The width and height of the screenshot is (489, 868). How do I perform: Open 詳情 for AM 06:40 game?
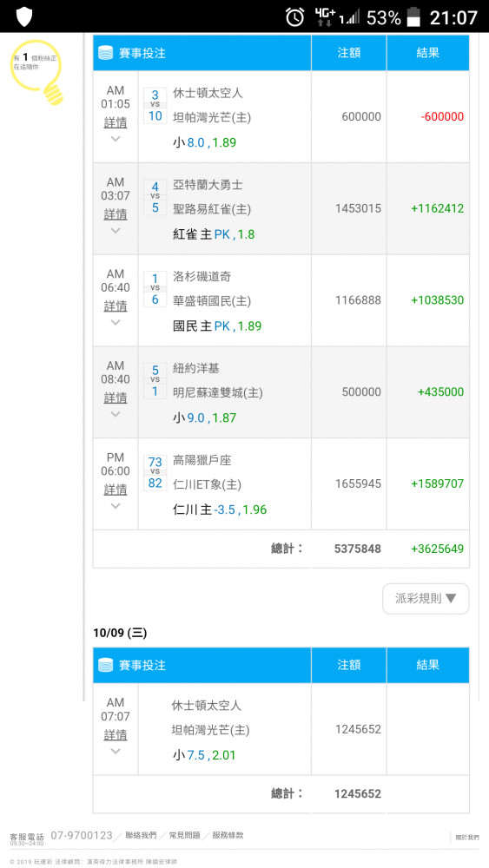click(x=116, y=306)
